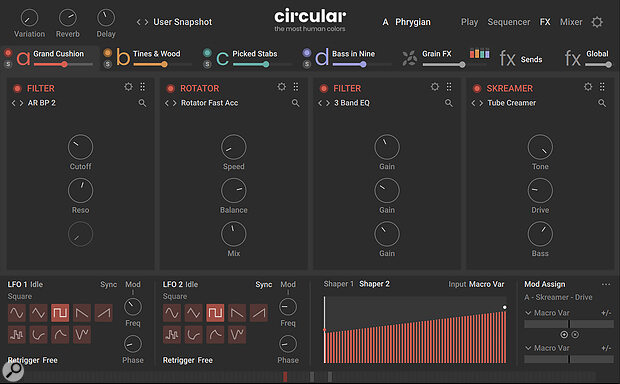This screenshot has width=620, height=384.
Task: Toggle Sync for LFO 2
Action: 264,284
